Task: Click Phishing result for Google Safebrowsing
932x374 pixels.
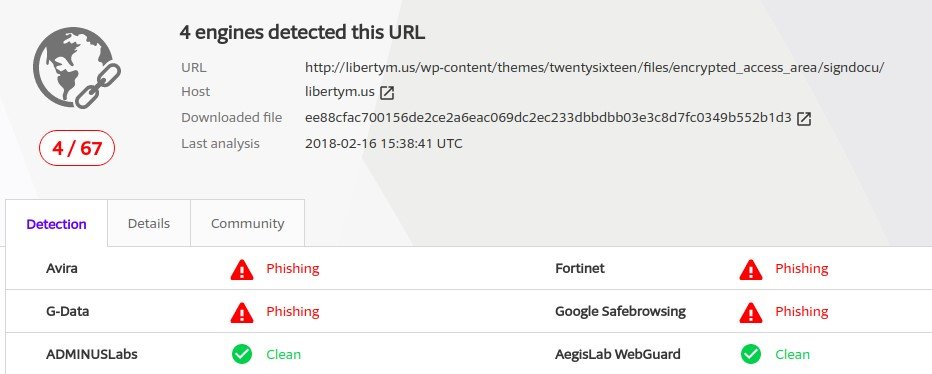Action: (801, 312)
